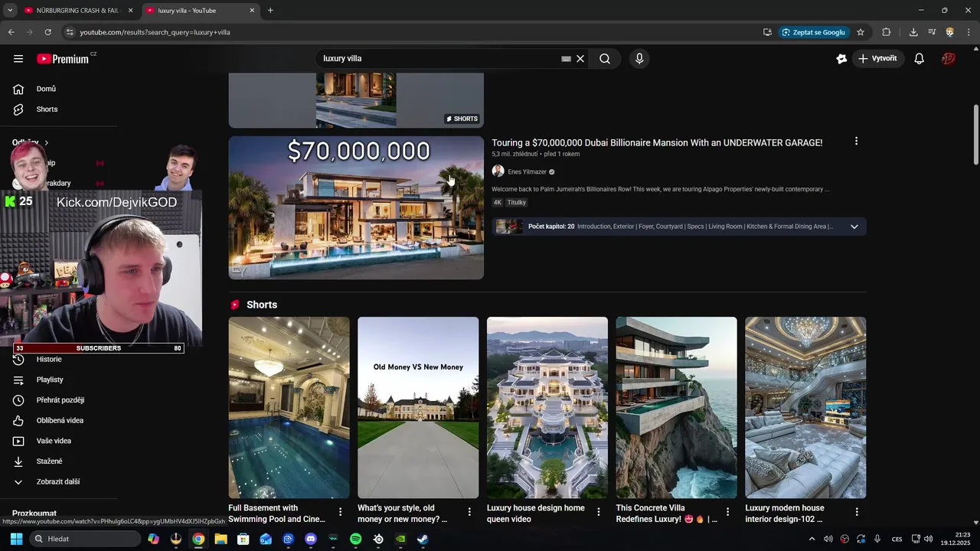This screenshot has width=980, height=551.
Task: Show hidden system tray icons
Action: [812, 539]
